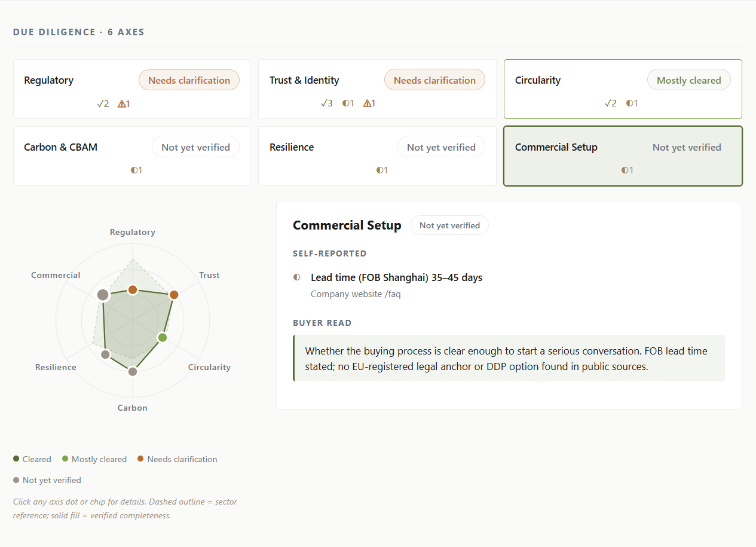Screen dimensions: 756x547
Task: Click the half-circle icon beside Lead time
Action: [x=297, y=277]
